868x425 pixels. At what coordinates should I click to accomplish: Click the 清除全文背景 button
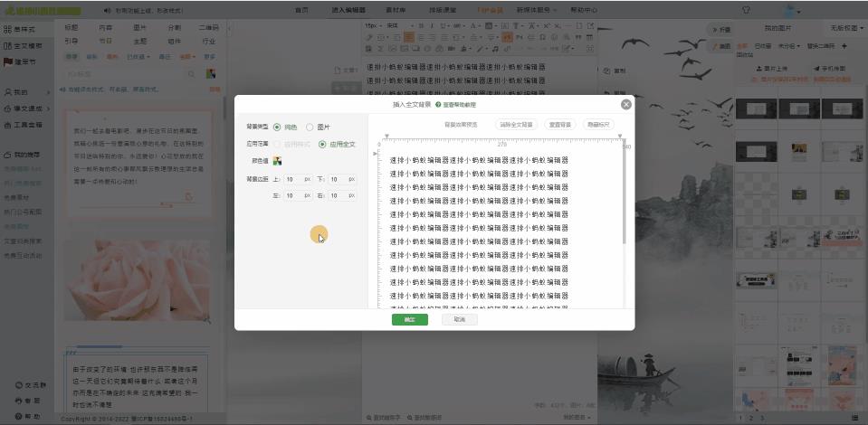pyautogui.click(x=516, y=125)
